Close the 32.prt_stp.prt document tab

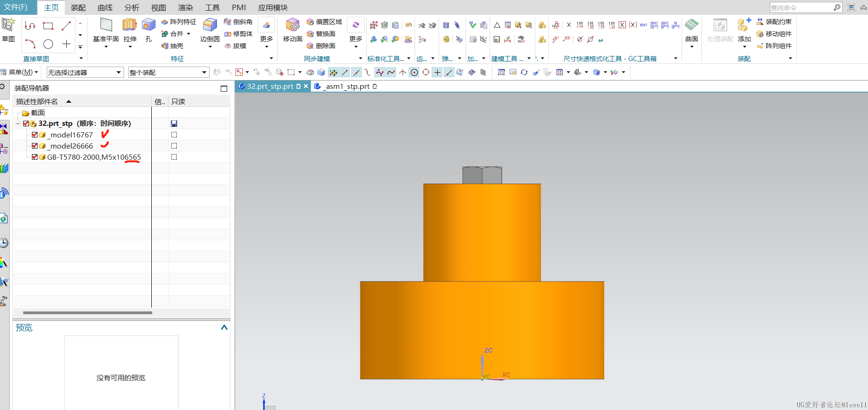pos(306,86)
